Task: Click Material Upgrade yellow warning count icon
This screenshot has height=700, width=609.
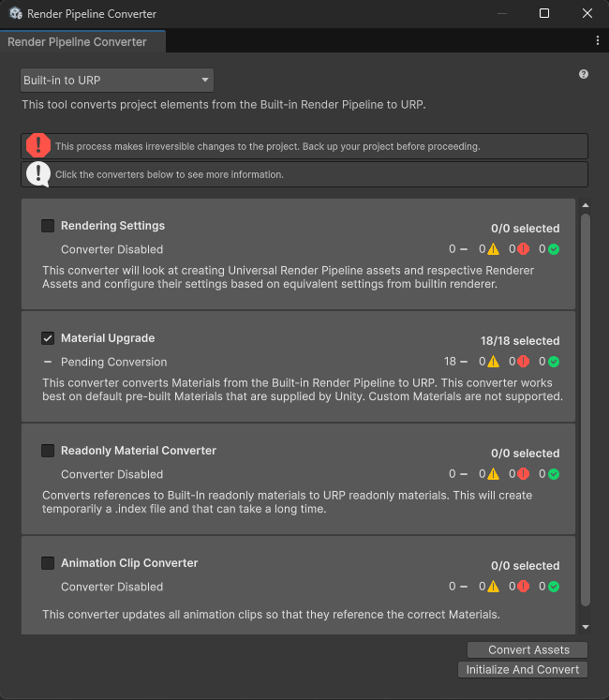Action: pos(494,362)
